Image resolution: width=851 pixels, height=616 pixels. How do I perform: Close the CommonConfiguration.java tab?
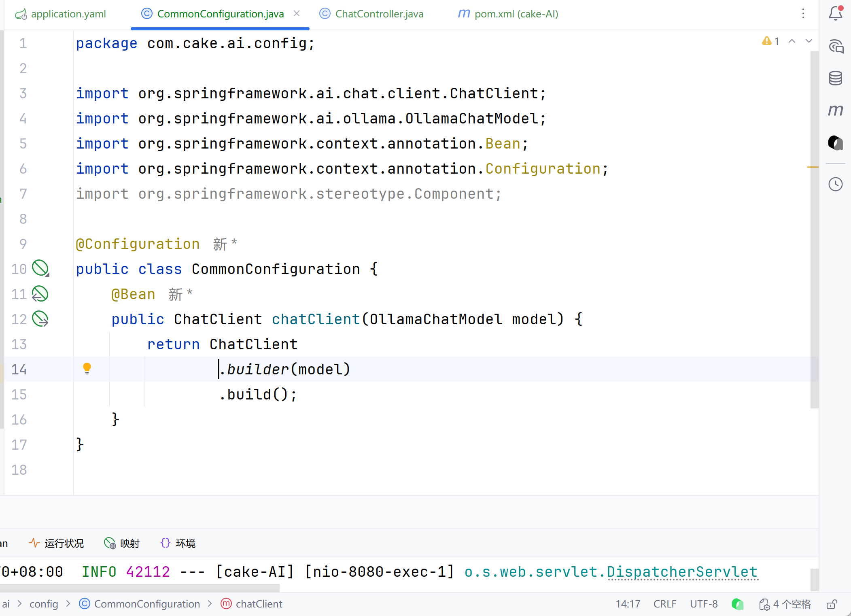pyautogui.click(x=297, y=14)
